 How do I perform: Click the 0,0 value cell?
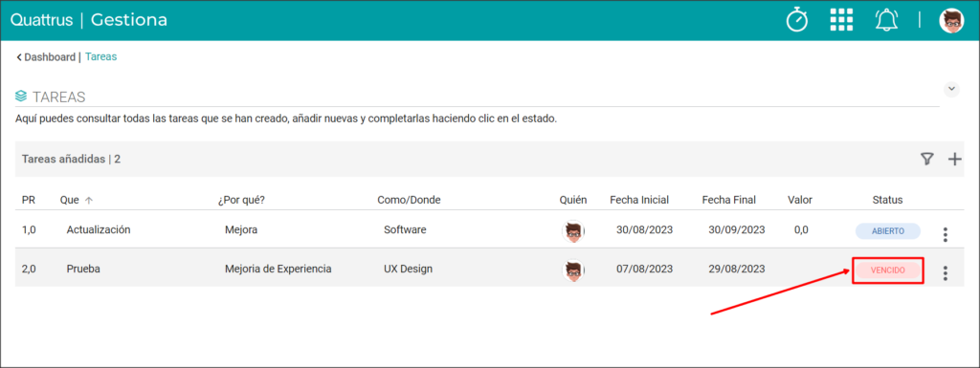point(801,229)
